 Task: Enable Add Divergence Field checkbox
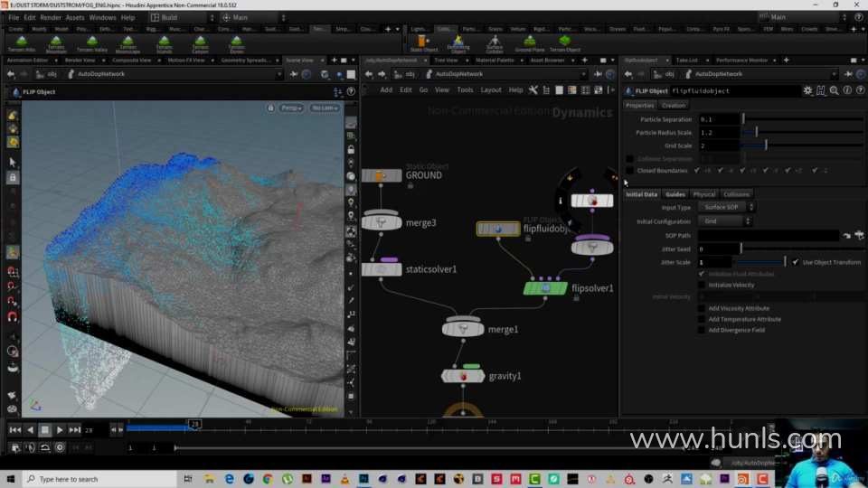tap(702, 331)
